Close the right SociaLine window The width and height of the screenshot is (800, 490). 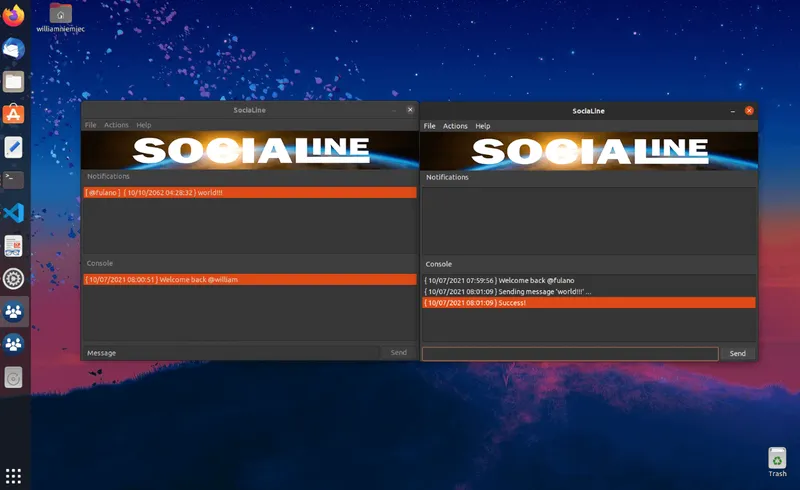point(749,111)
